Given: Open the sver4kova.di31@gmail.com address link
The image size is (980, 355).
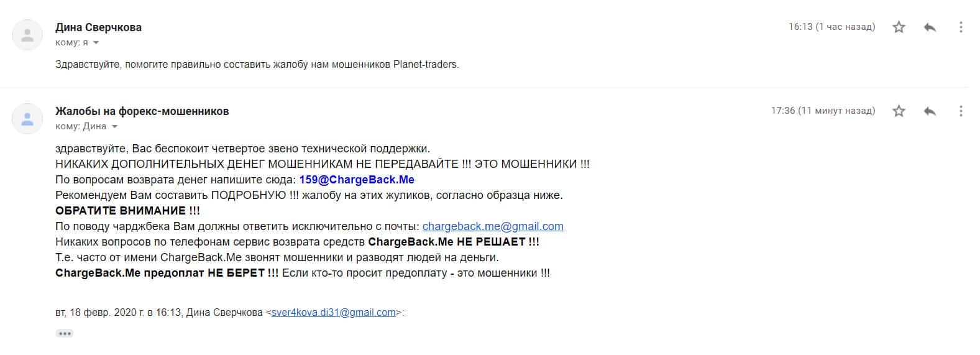Looking at the screenshot, I should (x=333, y=312).
